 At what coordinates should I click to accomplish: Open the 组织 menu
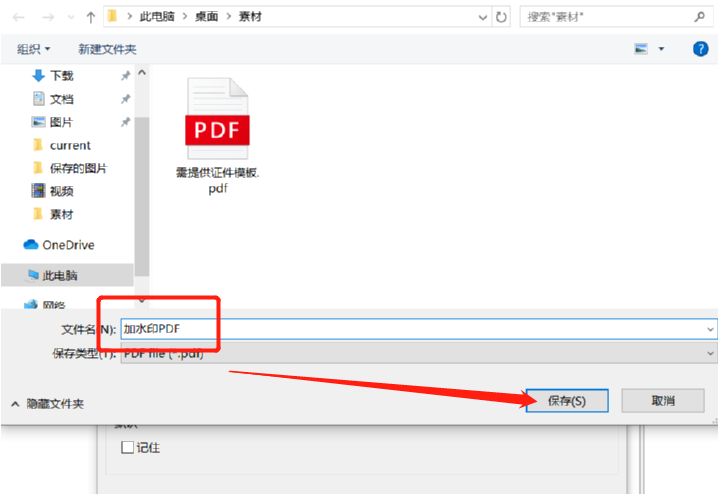33,49
